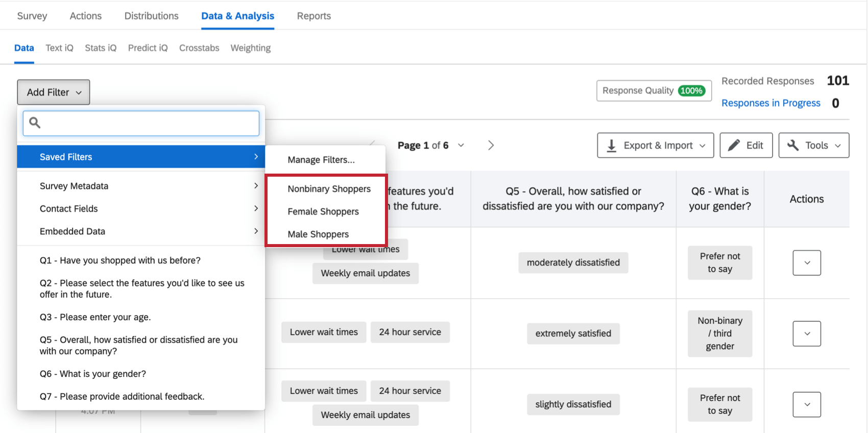Click the download icon on Export & Import

pyautogui.click(x=611, y=146)
